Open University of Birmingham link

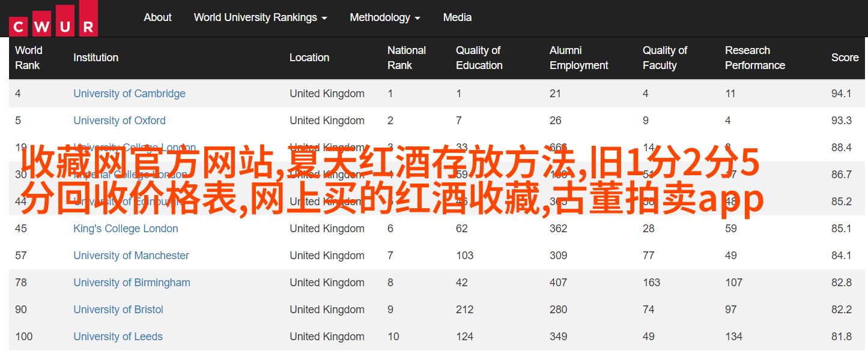coord(132,283)
